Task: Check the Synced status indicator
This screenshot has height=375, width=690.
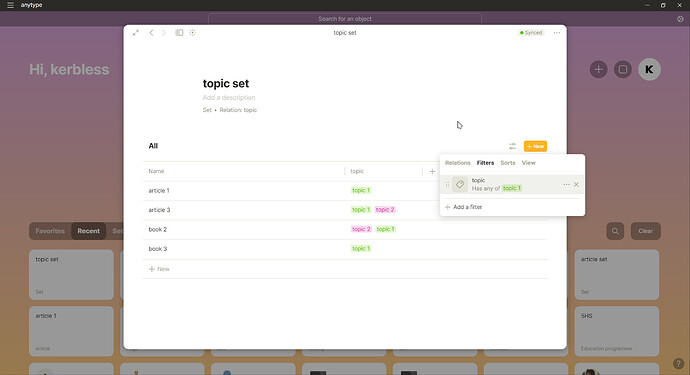Action: tap(531, 33)
